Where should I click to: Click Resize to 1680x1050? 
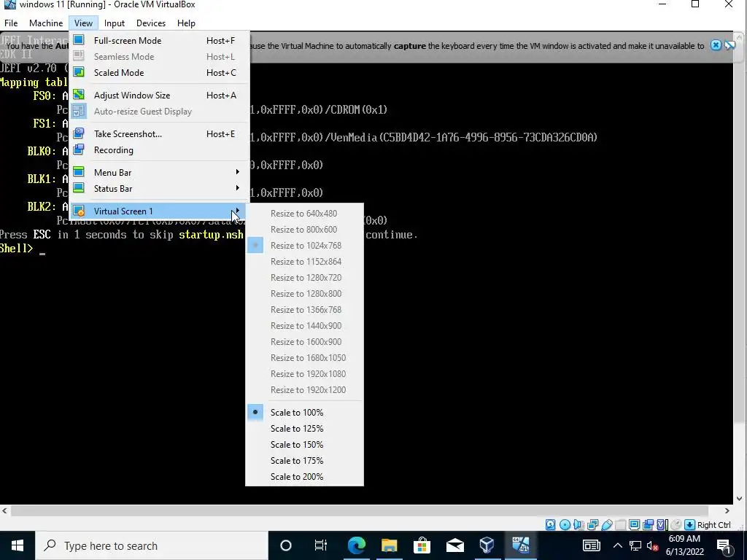tap(304, 357)
